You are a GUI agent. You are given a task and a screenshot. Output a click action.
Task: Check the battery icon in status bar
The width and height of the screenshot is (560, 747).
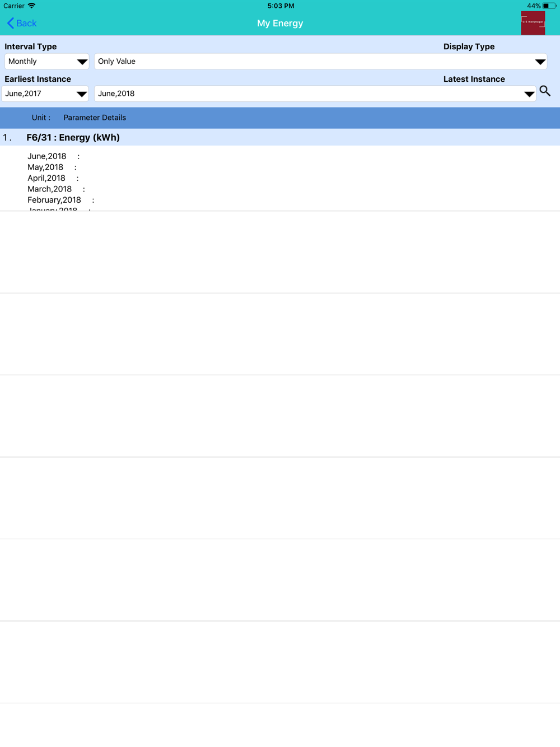(549, 6)
